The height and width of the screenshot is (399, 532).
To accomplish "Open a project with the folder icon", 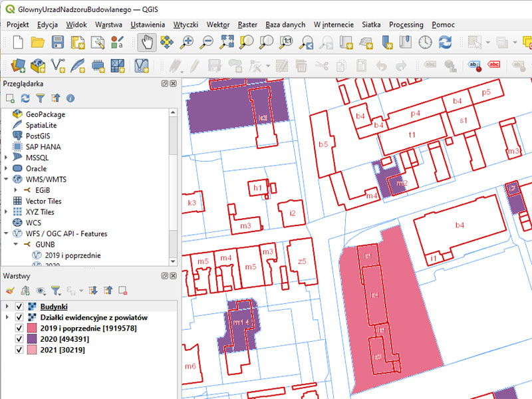I will coord(38,43).
